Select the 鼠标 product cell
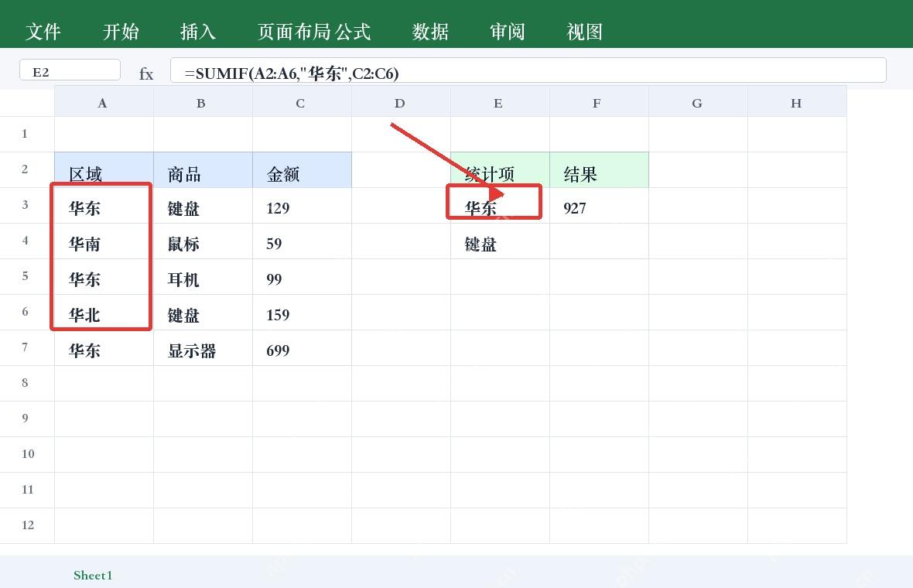913x588 pixels. click(x=203, y=241)
